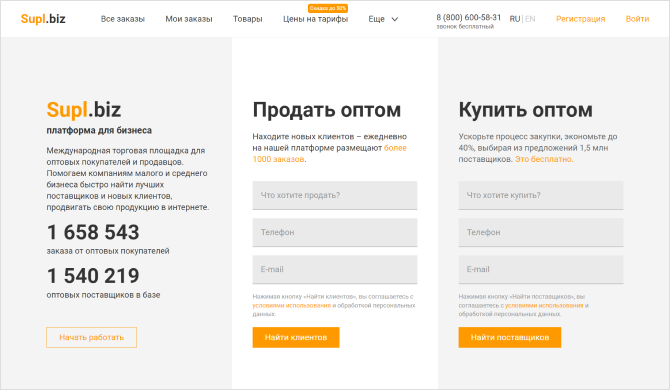The image size is (670, 390).
Task: Focus the Что хотите продать? field
Action: [x=335, y=195]
